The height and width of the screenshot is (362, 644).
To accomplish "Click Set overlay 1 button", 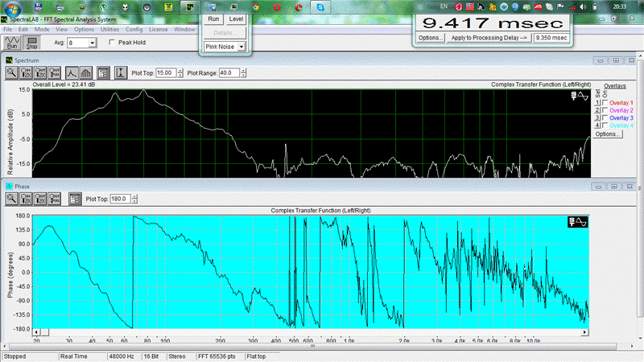I will coord(597,103).
